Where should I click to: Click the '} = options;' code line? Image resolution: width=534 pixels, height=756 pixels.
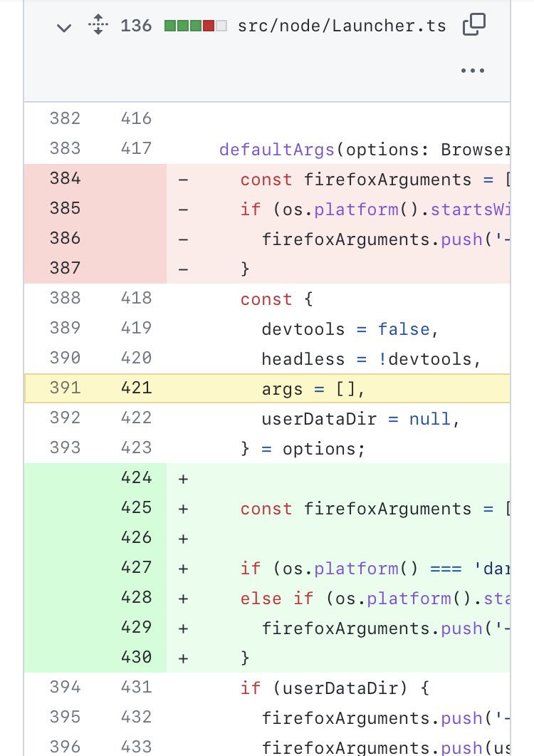(x=338, y=448)
